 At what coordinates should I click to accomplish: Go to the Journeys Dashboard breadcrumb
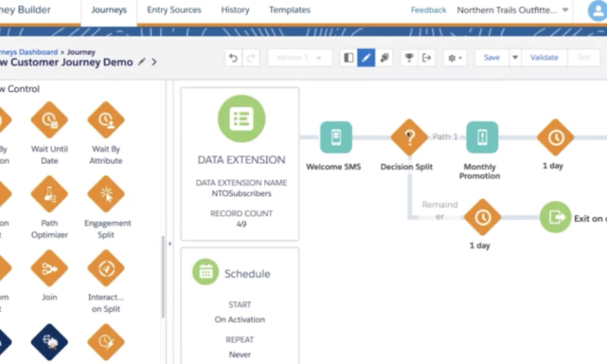29,52
